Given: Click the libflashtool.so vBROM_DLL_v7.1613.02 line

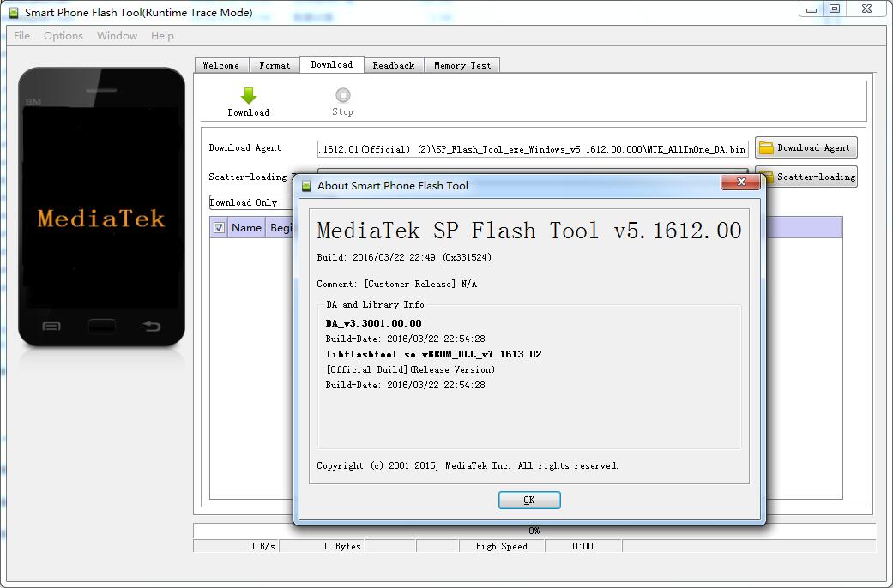Looking at the screenshot, I should (433, 354).
